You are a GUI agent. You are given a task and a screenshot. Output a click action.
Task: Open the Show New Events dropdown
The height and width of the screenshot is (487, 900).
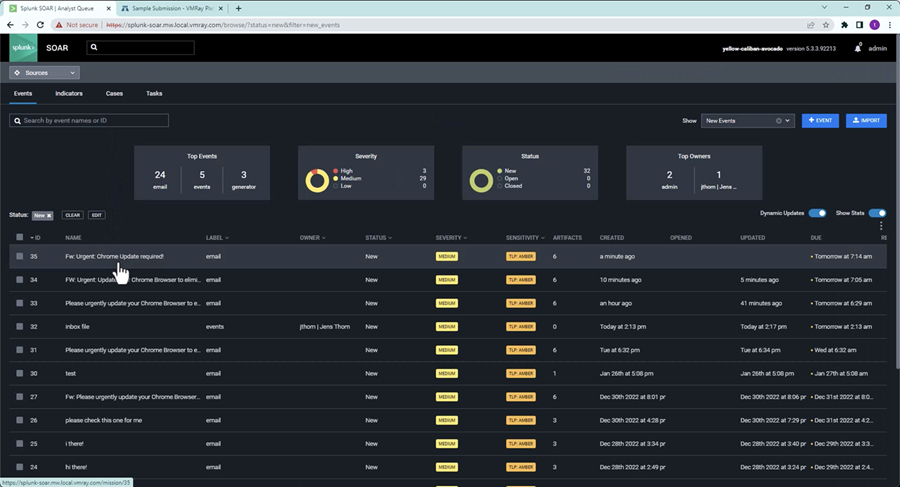tap(747, 121)
